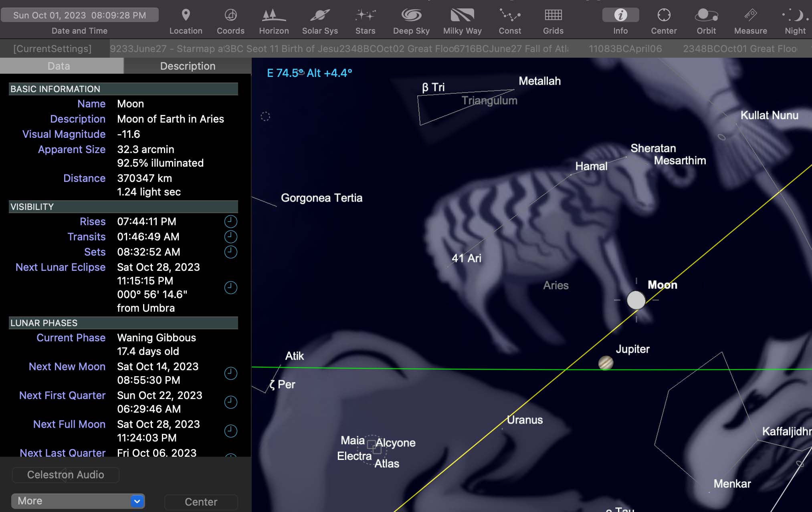Switch to the Data tab
The height and width of the screenshot is (512, 812).
point(62,66)
